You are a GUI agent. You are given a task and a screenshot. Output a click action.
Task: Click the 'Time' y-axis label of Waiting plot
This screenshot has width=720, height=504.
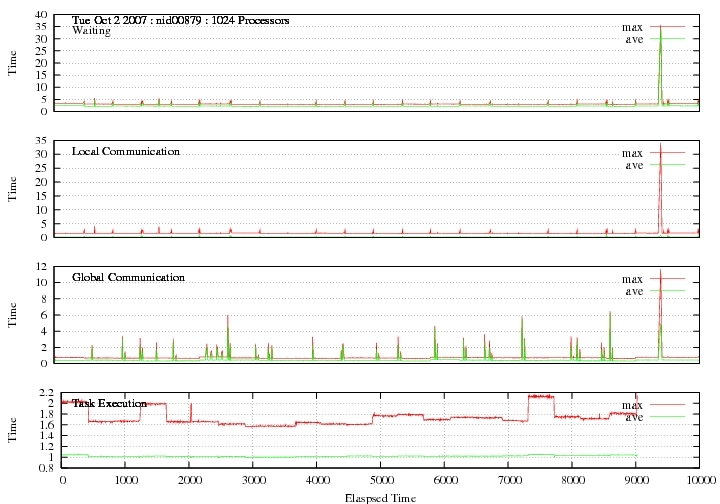[x=12, y=63]
